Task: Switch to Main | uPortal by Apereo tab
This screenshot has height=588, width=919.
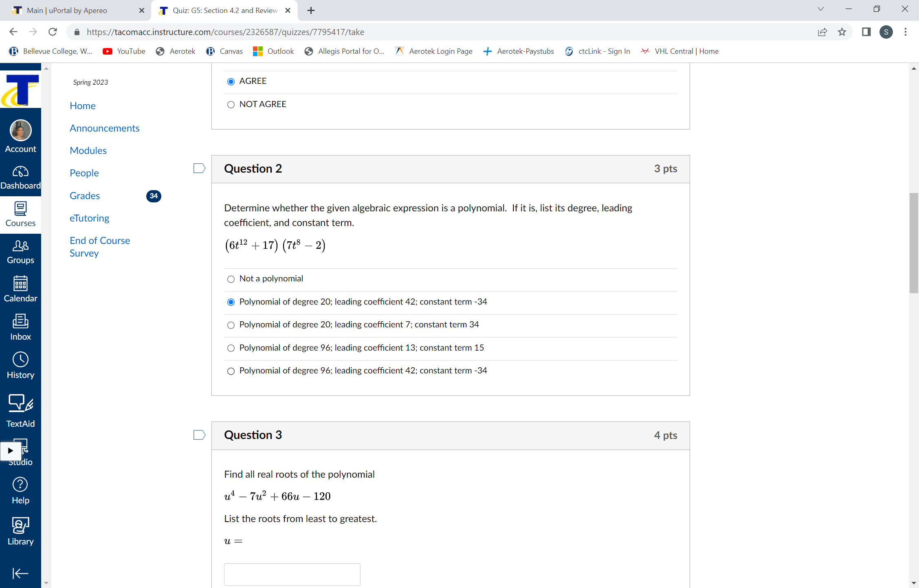Action: tap(67, 11)
